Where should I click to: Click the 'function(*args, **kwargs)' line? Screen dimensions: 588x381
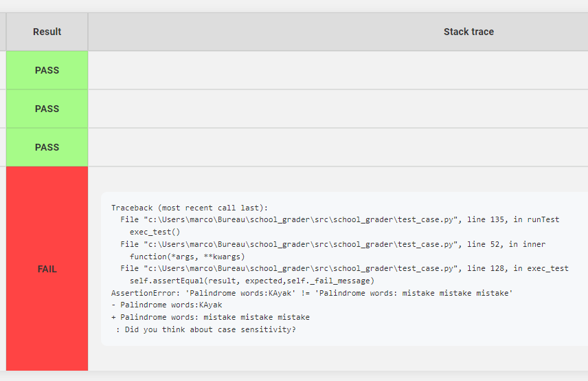tap(187, 257)
